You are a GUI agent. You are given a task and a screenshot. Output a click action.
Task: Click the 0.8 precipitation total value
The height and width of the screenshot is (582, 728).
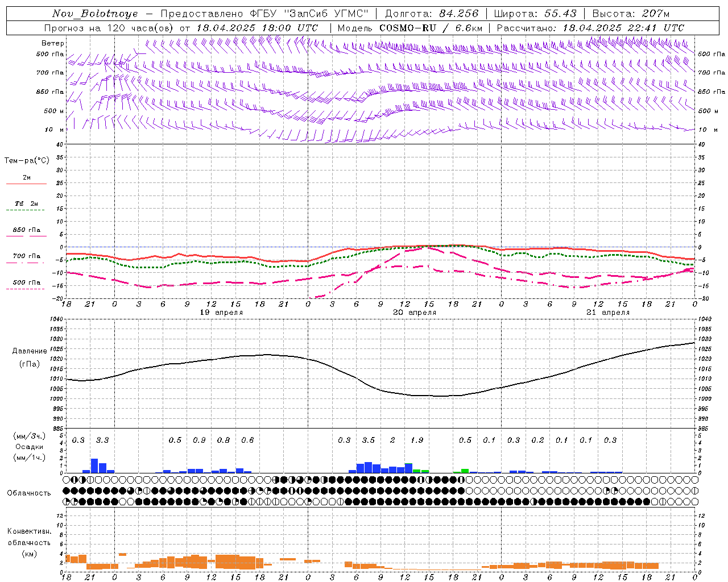tap(224, 440)
